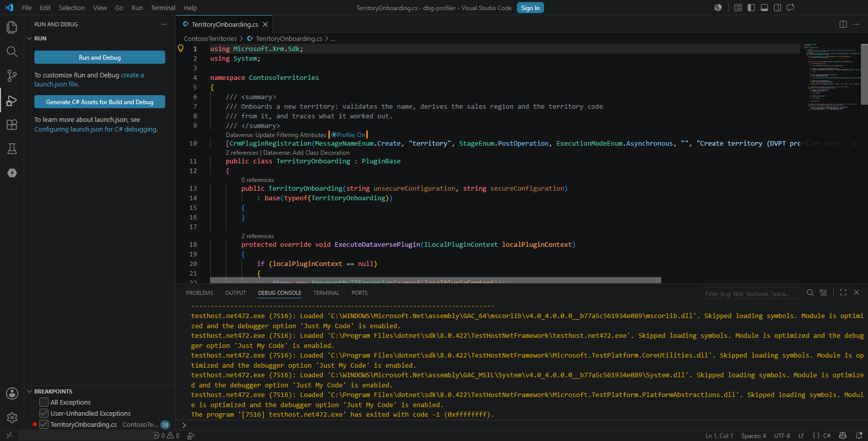Close the bottom panel
Viewport: 868px width, 441px height.
click(x=856, y=292)
